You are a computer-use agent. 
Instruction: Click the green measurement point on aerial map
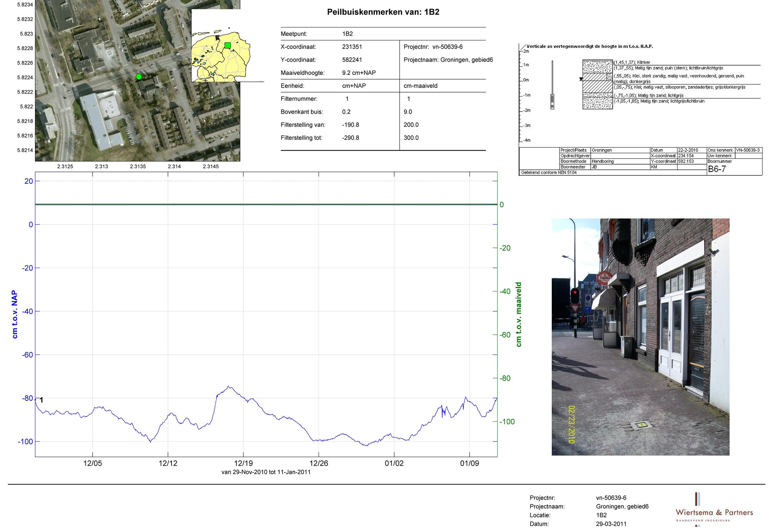[139, 76]
